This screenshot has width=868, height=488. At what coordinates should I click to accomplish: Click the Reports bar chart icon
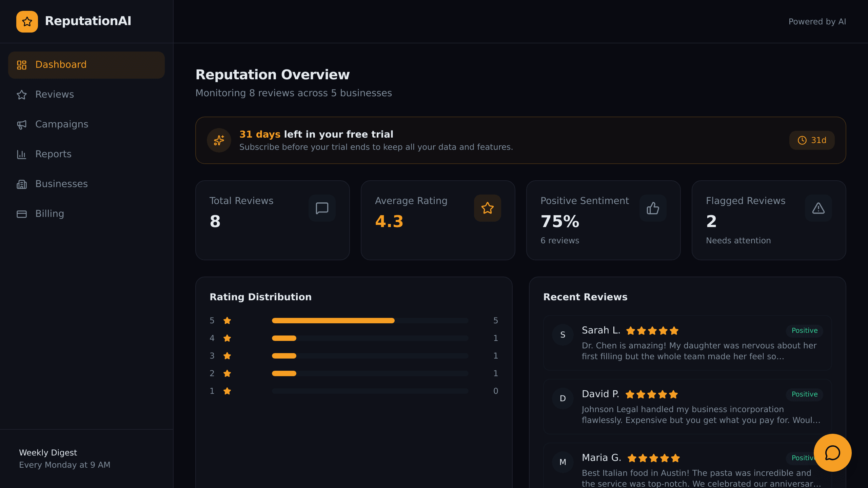22,154
